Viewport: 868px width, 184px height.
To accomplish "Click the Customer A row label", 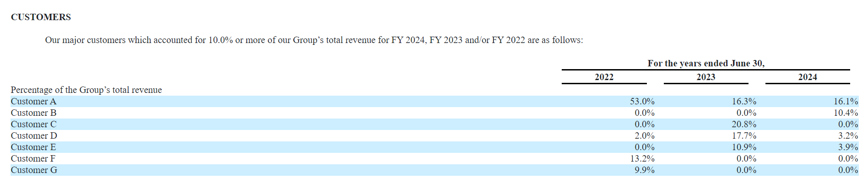I will [33, 101].
